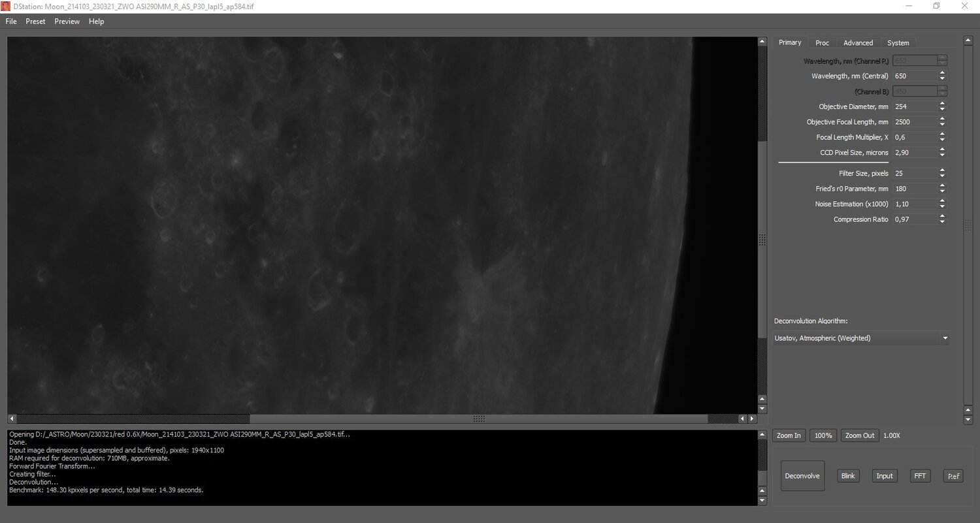Focus the Wavelength (Central) value field
Viewport: 980px width, 523px height.
(914, 76)
